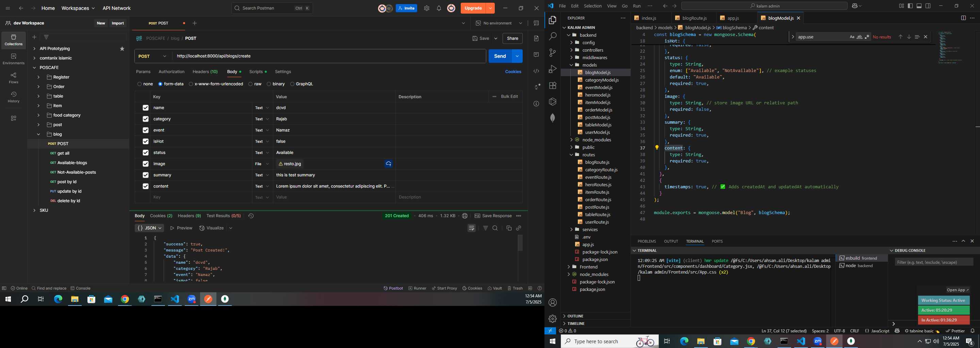The width and height of the screenshot is (980, 348).
Task: Toggle match case in VS Code find widget
Action: coord(852,37)
